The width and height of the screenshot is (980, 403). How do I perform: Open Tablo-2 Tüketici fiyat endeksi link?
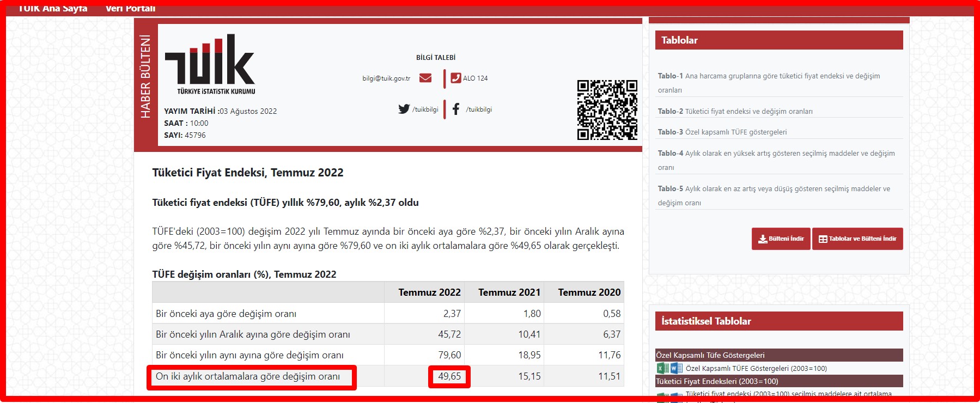tap(735, 111)
